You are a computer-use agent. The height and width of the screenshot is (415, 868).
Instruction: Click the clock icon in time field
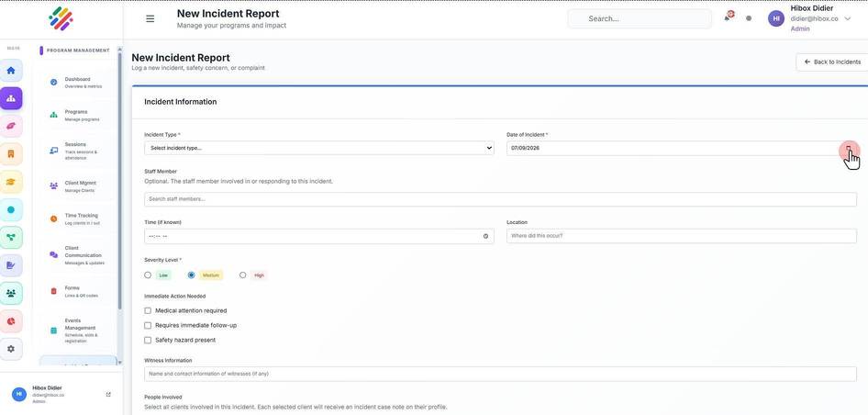click(485, 236)
